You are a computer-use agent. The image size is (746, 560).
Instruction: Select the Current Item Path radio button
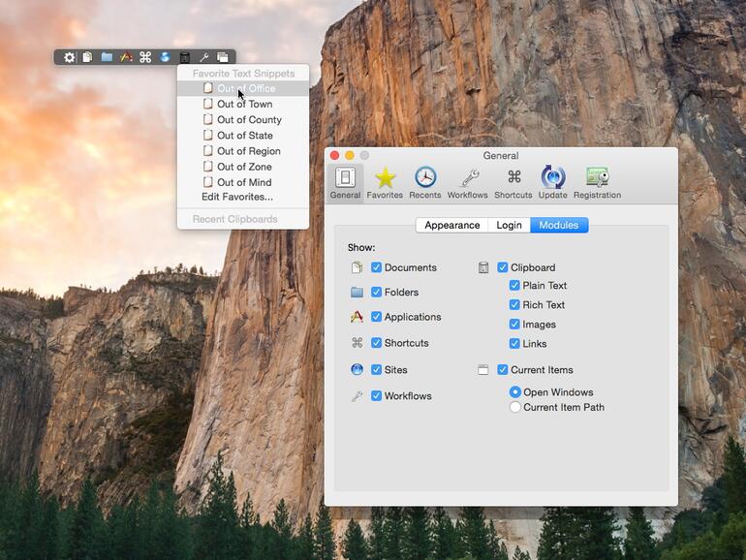click(515, 408)
